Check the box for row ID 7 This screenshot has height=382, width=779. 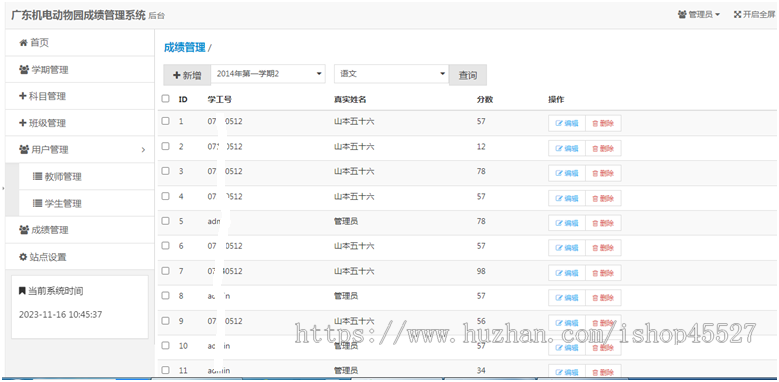[165, 271]
